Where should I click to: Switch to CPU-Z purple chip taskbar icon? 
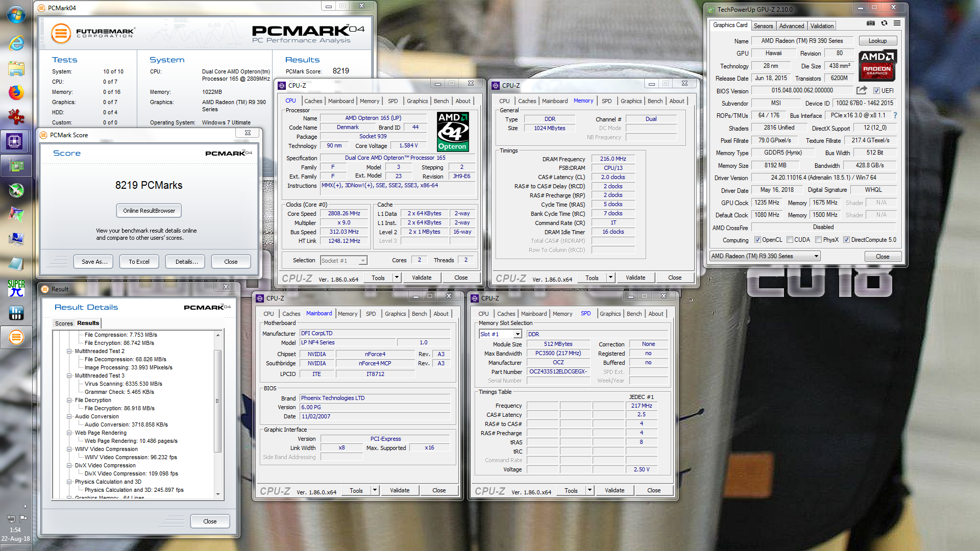(x=15, y=141)
